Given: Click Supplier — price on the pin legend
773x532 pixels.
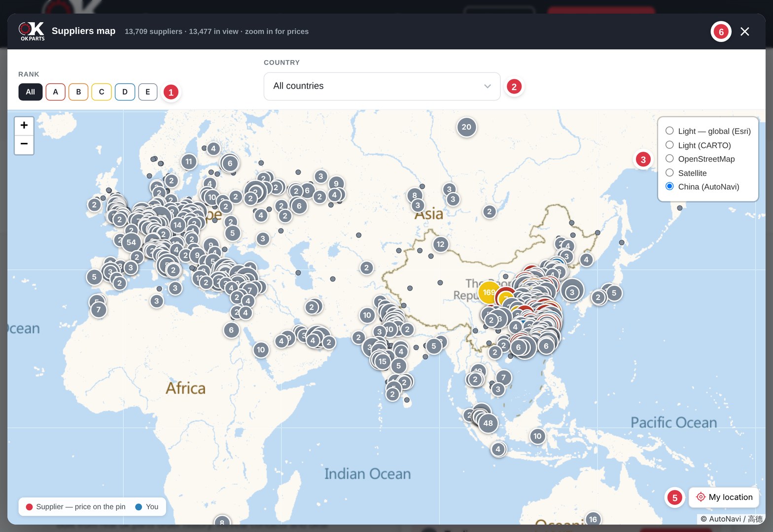Looking at the screenshot, I should 76,507.
